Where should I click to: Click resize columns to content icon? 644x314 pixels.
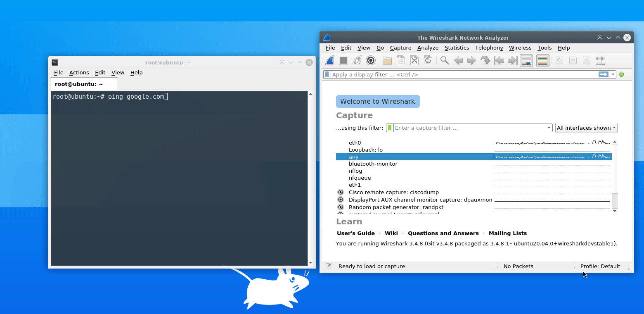tap(600, 61)
